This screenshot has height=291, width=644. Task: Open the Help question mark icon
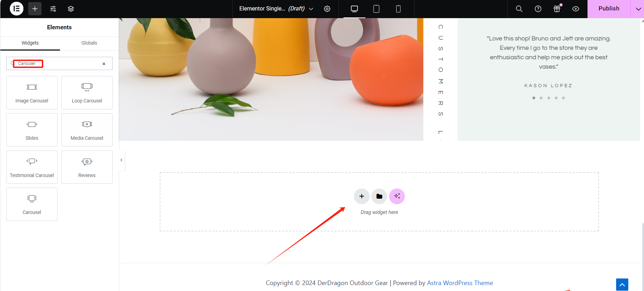(x=538, y=9)
